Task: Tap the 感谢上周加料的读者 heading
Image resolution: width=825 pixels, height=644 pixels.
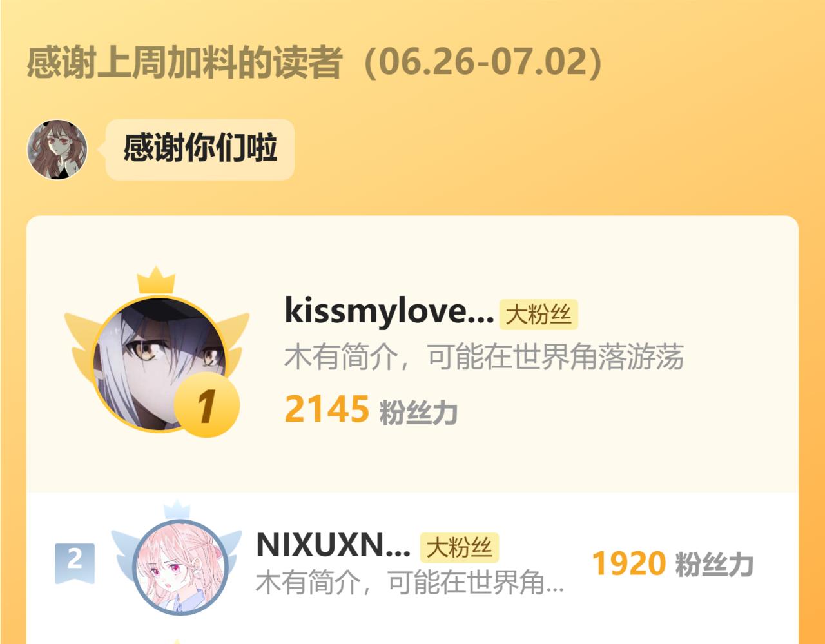Action: pos(184,63)
